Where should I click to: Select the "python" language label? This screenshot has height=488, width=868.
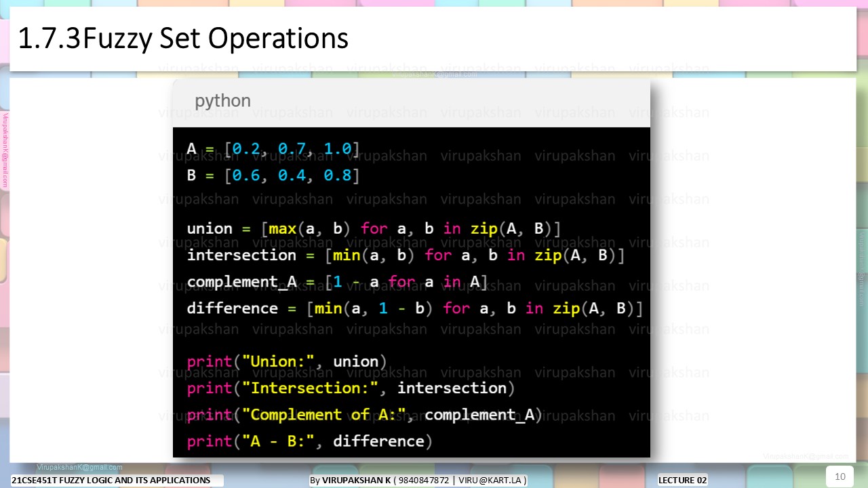click(222, 101)
